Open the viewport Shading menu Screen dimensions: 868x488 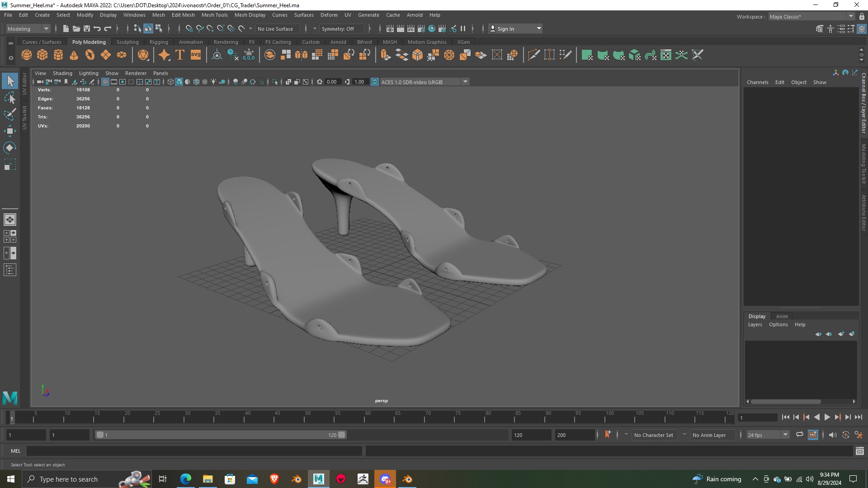[62, 73]
